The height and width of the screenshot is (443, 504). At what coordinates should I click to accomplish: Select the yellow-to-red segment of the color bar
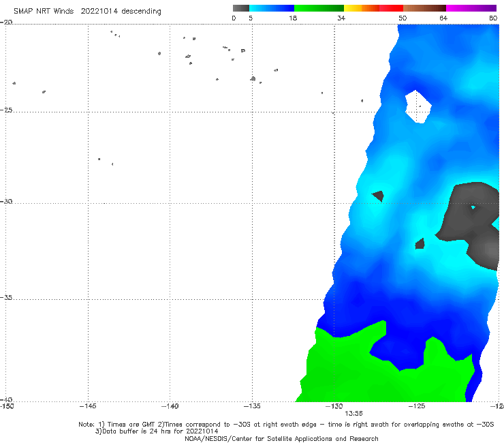373,8
